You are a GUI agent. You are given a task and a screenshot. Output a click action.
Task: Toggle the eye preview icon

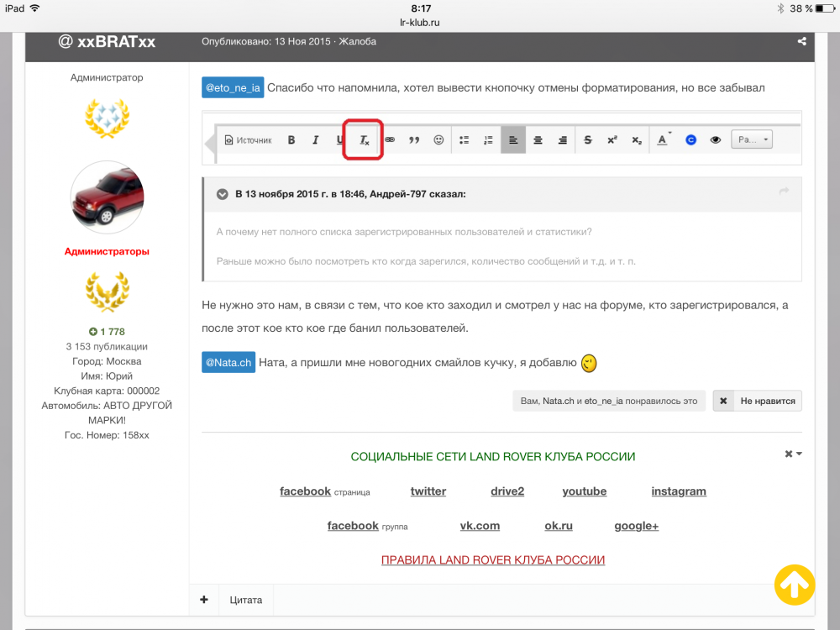pos(715,140)
